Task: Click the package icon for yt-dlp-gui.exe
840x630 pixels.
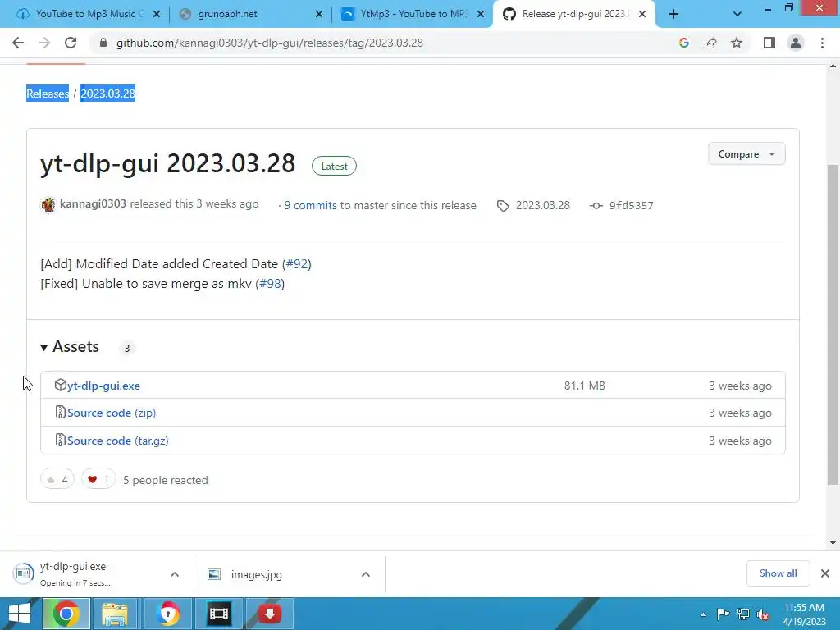Action: (x=61, y=385)
